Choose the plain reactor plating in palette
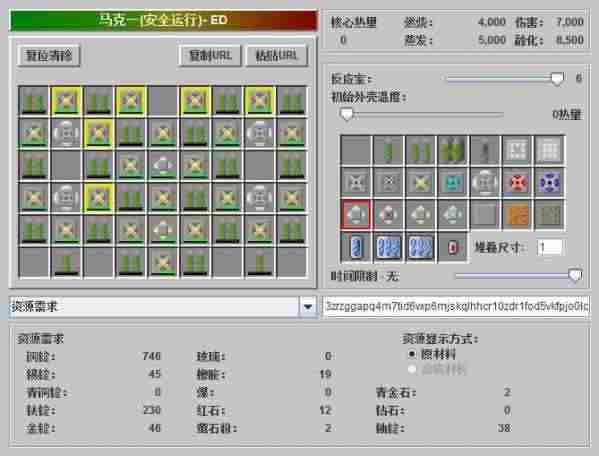Viewport: 599px width, 456px height. coord(484,215)
